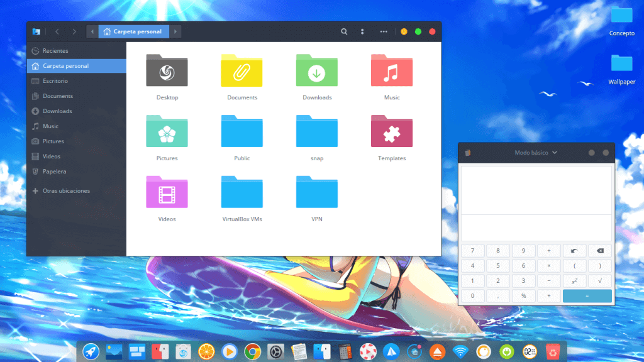Click the calculator open parenthesis button

574,266
